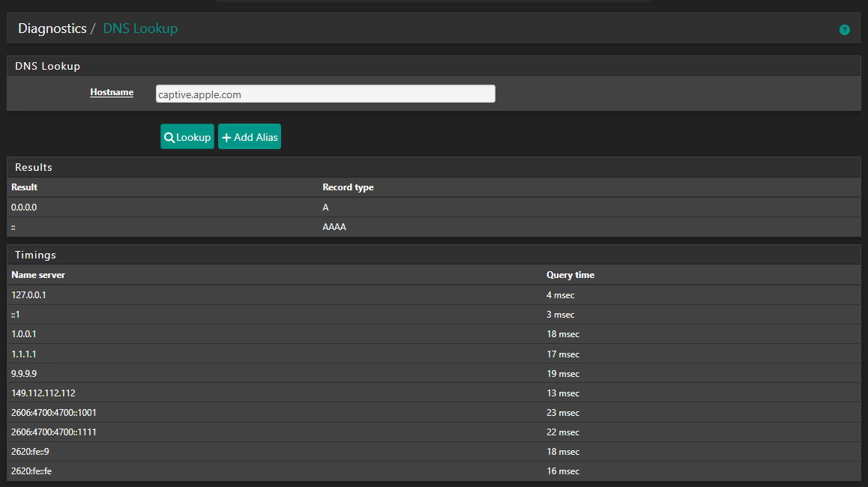The width and height of the screenshot is (868, 487).
Task: Select the 1.1.1.1 name server entry
Action: [x=24, y=354]
